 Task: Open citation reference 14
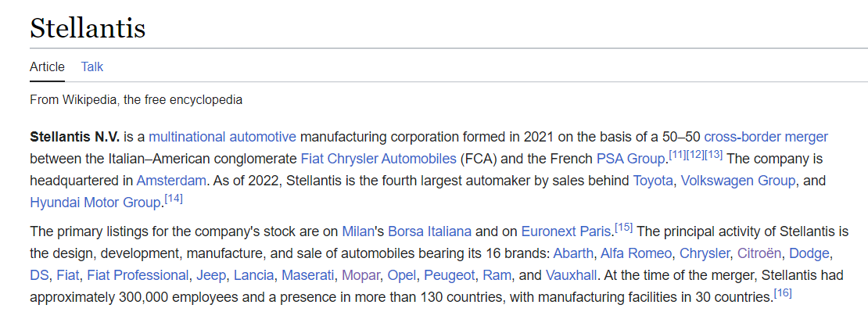(x=174, y=199)
